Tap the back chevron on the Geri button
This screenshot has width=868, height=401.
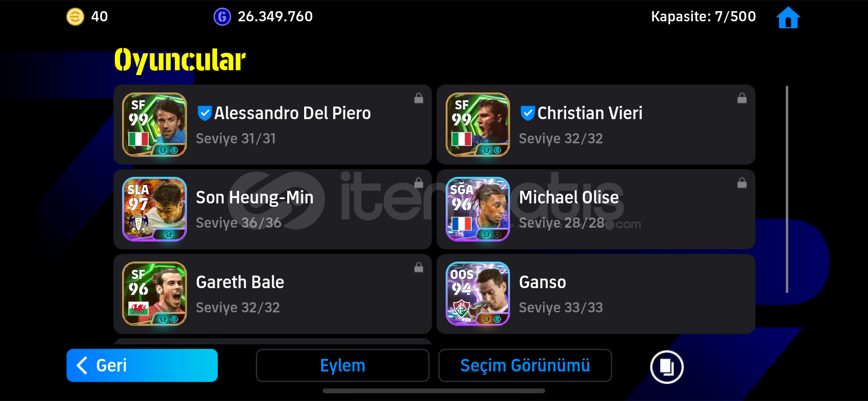point(82,365)
